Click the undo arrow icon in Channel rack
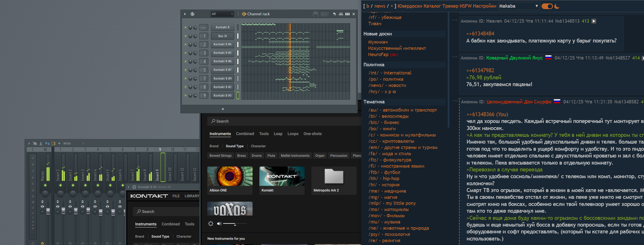This screenshot has height=245, width=644. [335, 14]
